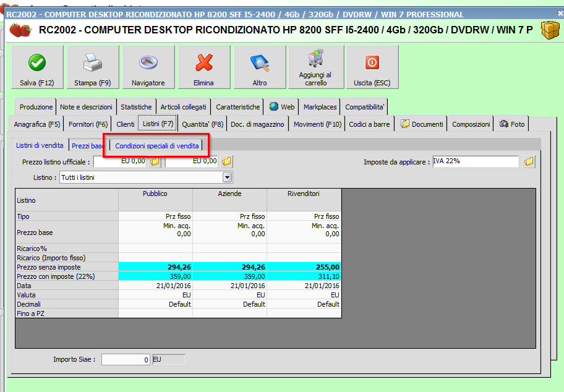Open the Quantita' (F8) tab
The height and width of the screenshot is (392, 564).
202,124
